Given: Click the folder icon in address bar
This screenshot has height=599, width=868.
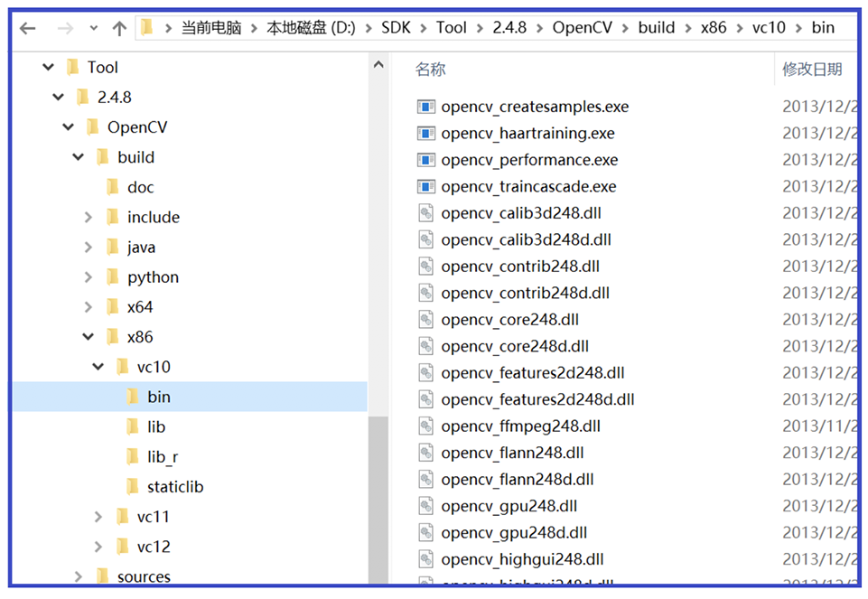Looking at the screenshot, I should pyautogui.click(x=147, y=27).
